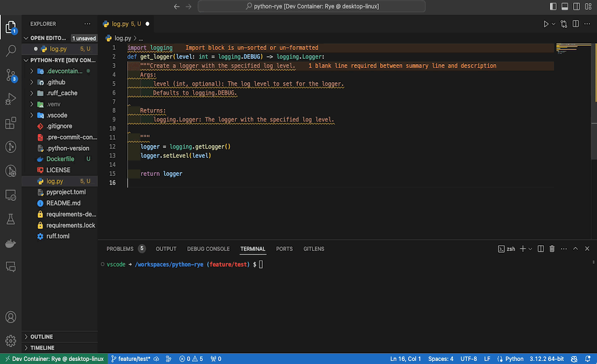Screen dimensions: 597x364
Task: Toggle notifications bell in status bar
Action: pyautogui.click(x=587, y=359)
